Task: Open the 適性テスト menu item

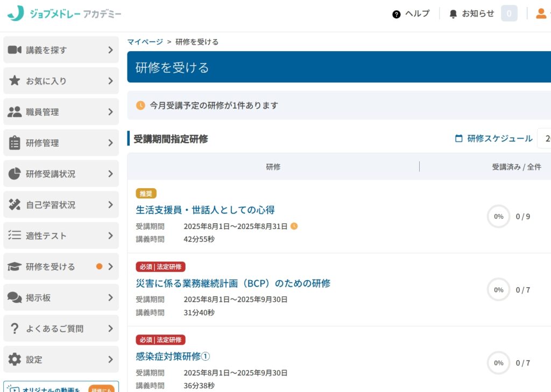Action: [x=61, y=236]
